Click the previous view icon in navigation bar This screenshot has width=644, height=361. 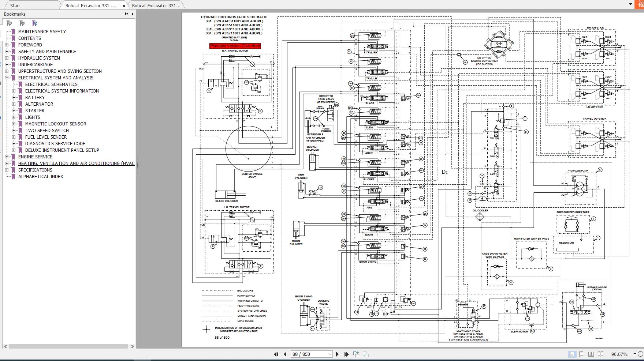[x=356, y=354]
